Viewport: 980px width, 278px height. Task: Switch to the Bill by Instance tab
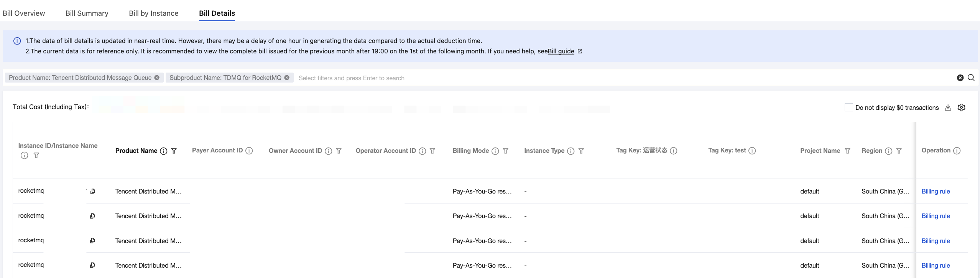tap(154, 13)
